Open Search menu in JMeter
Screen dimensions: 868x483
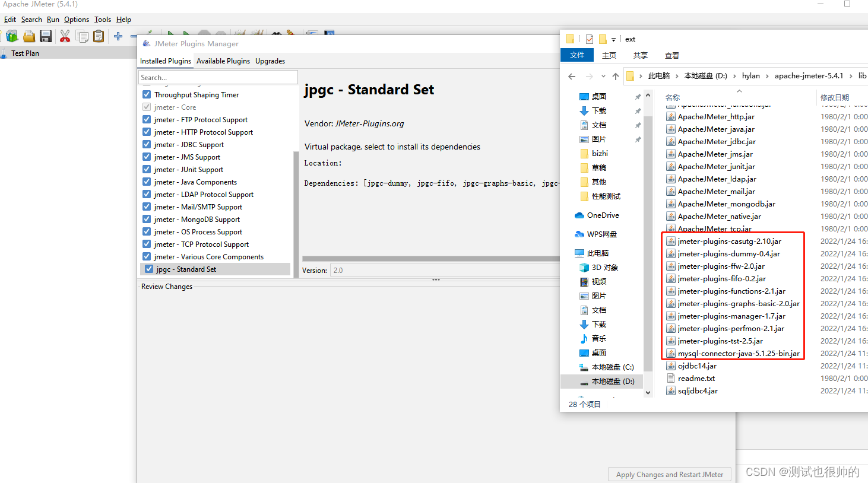coord(31,20)
